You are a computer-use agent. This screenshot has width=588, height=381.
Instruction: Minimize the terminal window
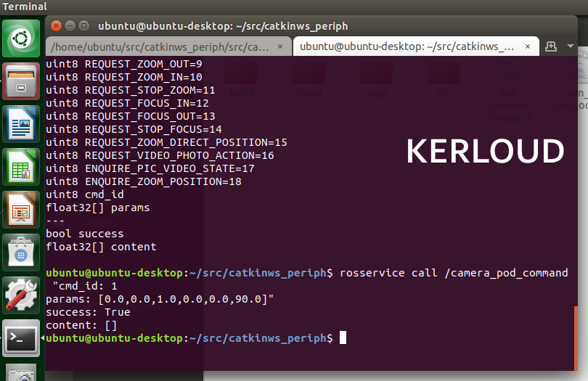click(70, 26)
